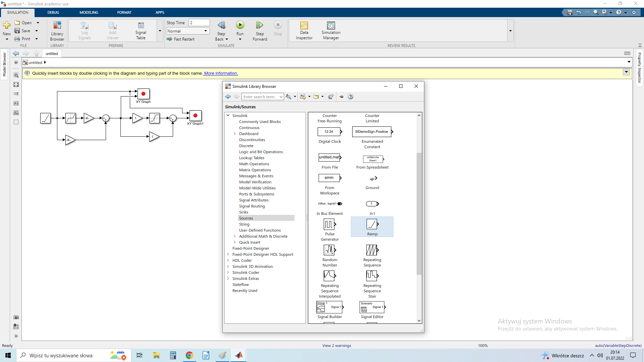Open File Explorer from the taskbar
The width and height of the screenshot is (644, 362).
156,355
